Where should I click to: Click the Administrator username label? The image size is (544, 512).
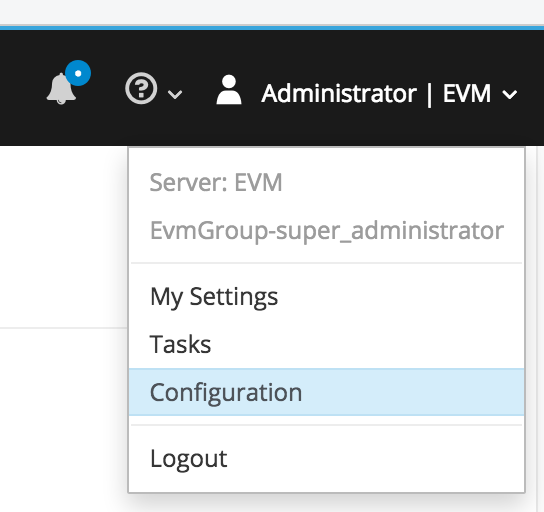339,94
